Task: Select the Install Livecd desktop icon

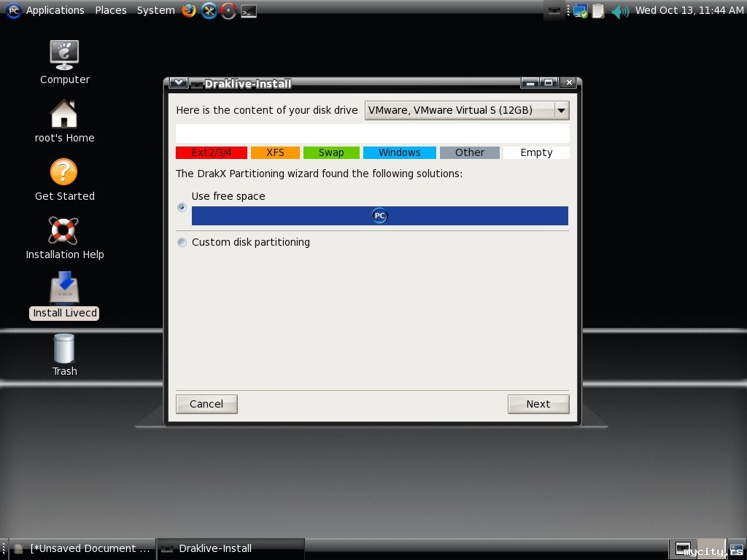Action: click(64, 296)
